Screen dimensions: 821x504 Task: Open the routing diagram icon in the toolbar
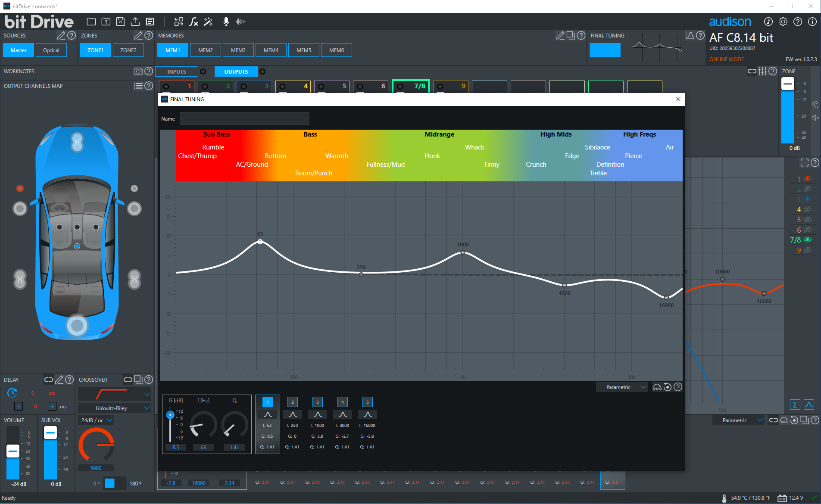[179, 21]
